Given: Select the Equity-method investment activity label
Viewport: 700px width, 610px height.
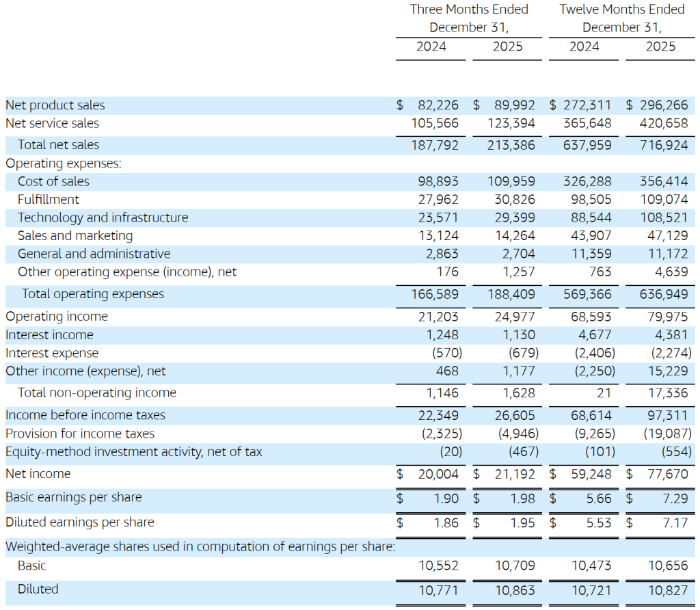Looking at the screenshot, I should coord(133,452).
